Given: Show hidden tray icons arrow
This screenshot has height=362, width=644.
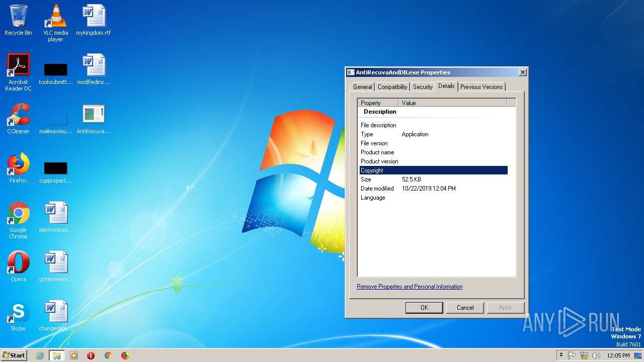Looking at the screenshot, I should 561,355.
